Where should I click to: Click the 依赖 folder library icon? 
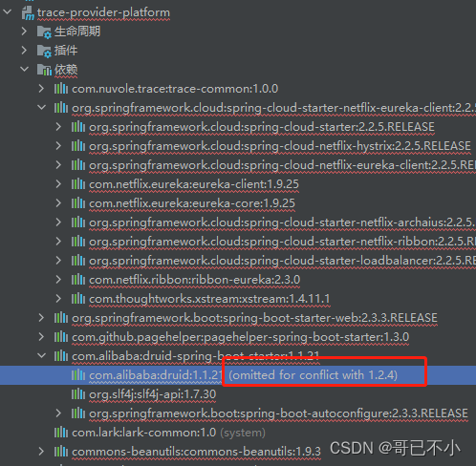click(x=44, y=70)
